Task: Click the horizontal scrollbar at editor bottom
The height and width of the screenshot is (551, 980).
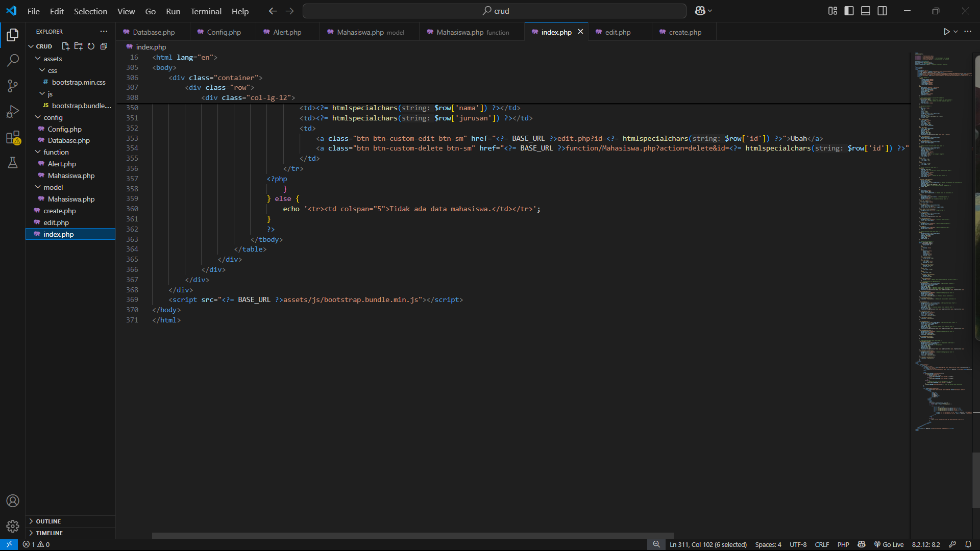Action: [x=412, y=535]
